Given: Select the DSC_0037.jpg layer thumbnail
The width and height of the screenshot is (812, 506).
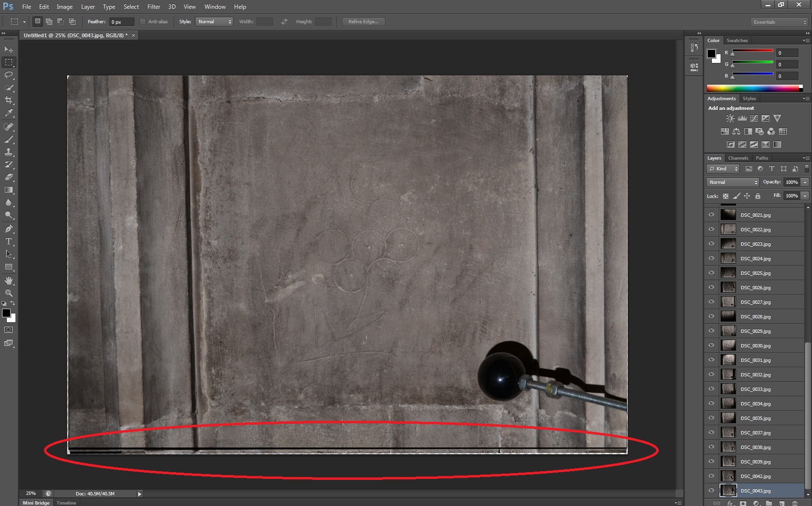Looking at the screenshot, I should (x=728, y=432).
